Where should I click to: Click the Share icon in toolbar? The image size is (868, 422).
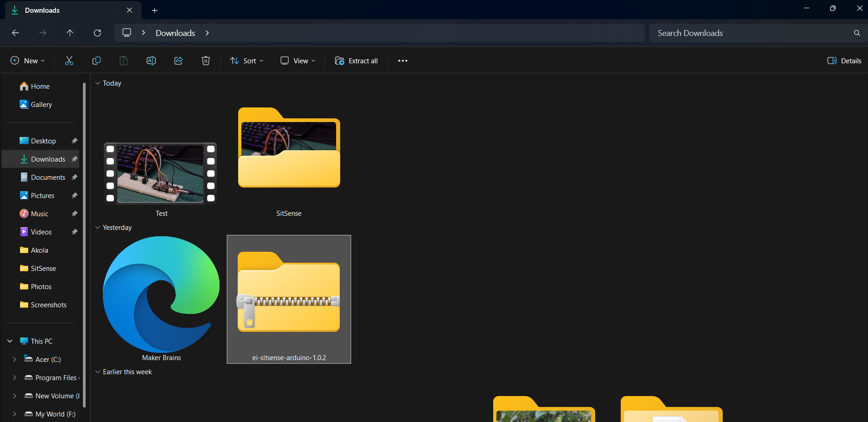click(x=179, y=61)
